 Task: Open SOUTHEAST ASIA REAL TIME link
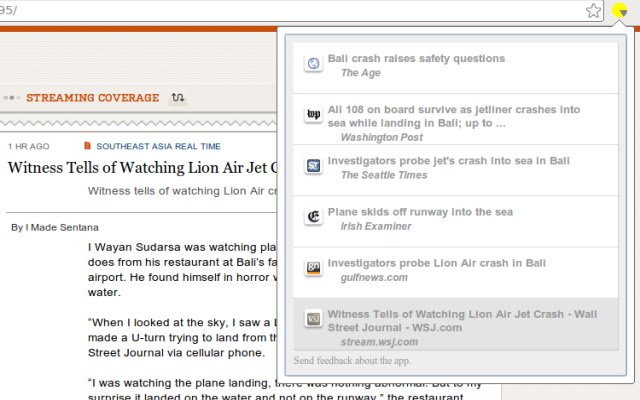158,146
